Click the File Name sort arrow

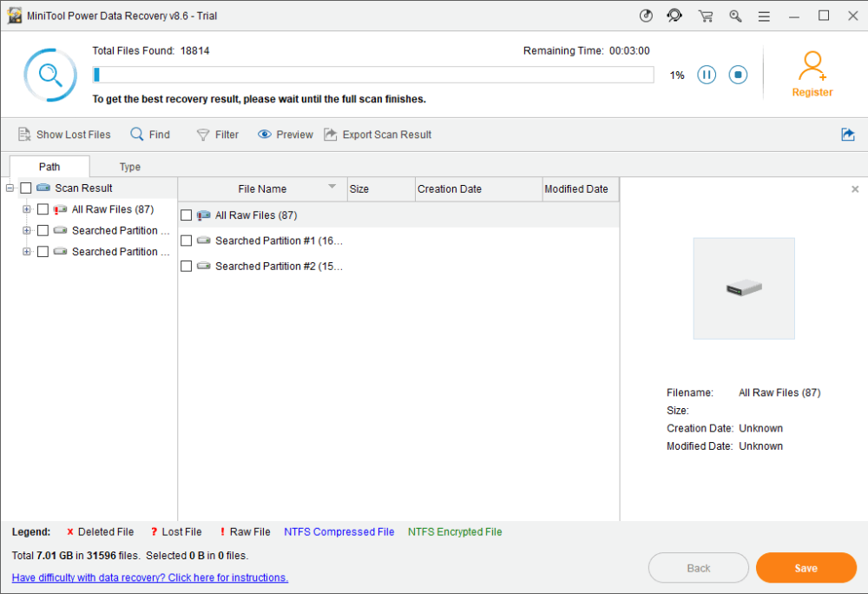coord(332,186)
